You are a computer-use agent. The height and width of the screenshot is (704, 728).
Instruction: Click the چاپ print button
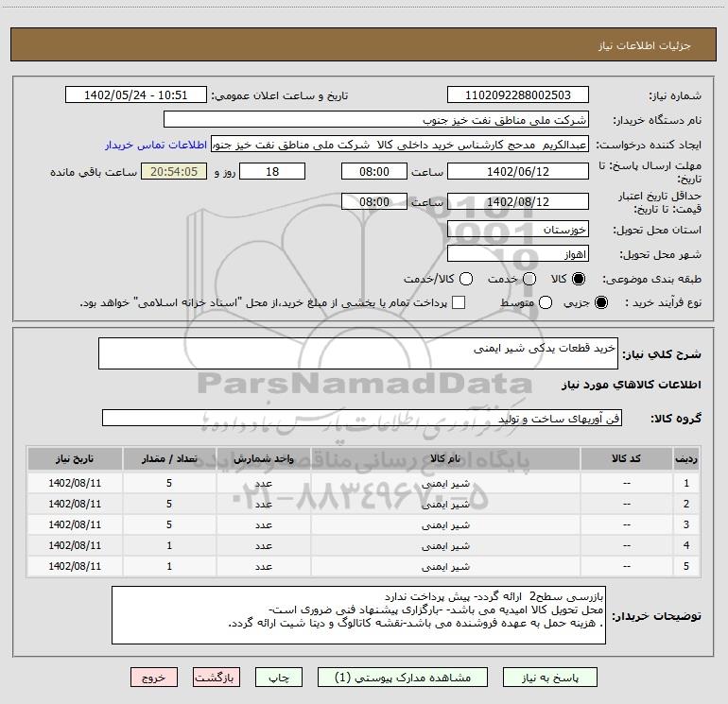[279, 678]
